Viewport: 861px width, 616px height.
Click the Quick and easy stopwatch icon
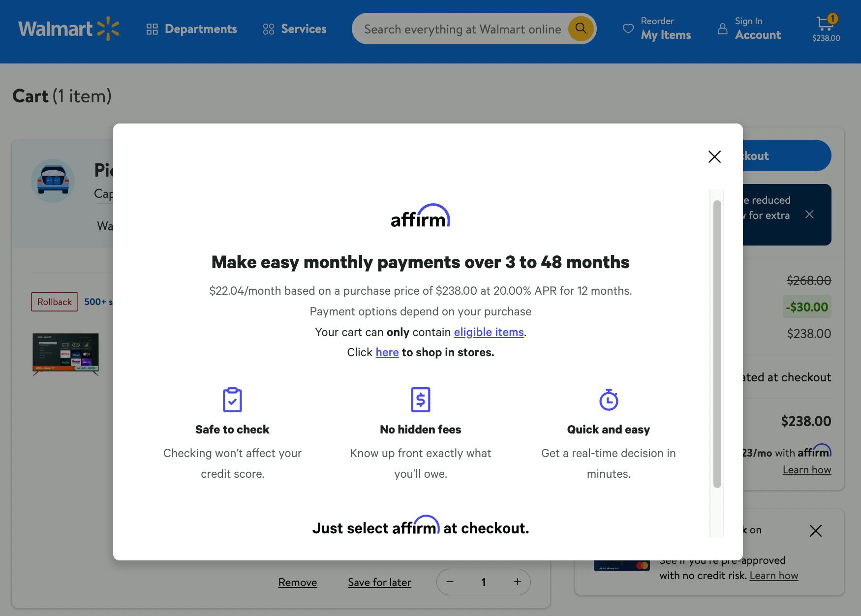point(609,400)
